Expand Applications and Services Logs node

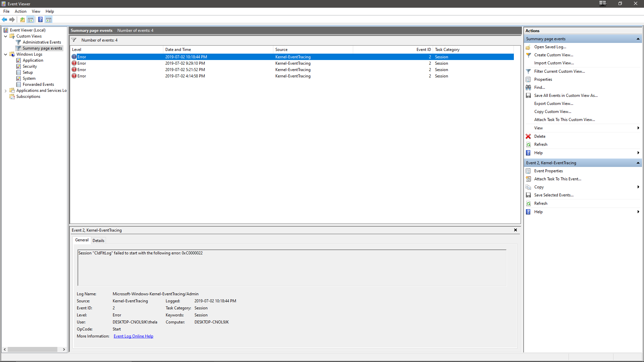[x=5, y=90]
